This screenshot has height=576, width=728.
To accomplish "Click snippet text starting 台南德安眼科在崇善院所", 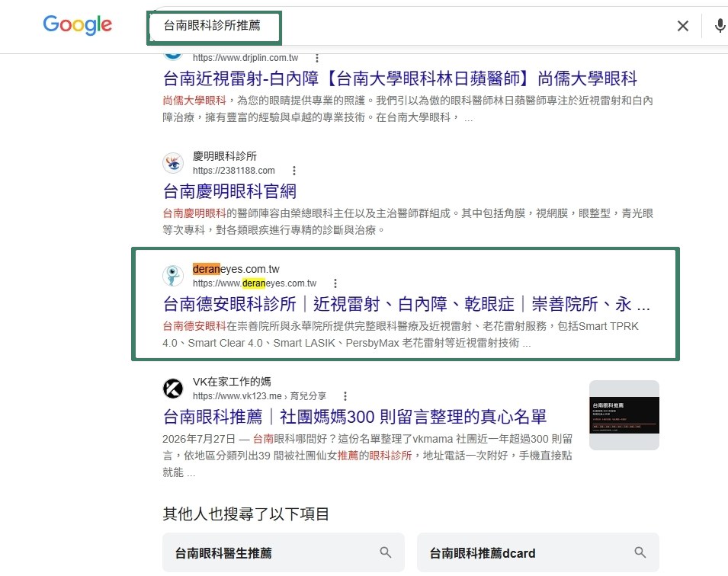I will coord(400,334).
